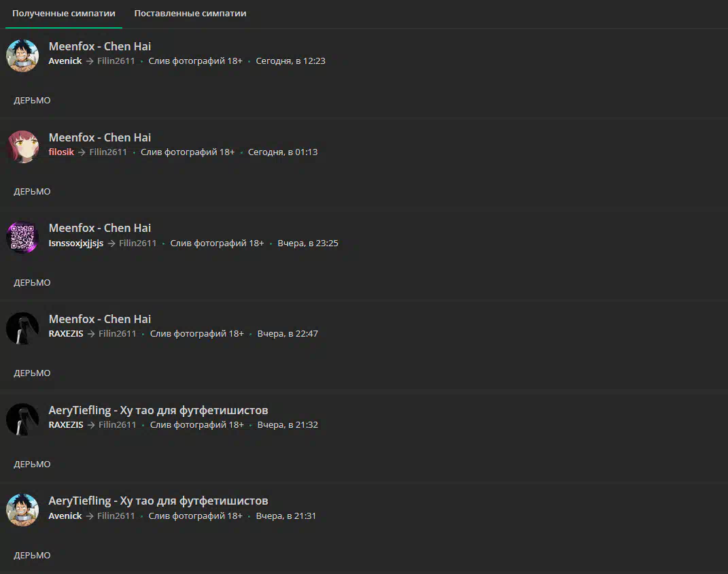Image resolution: width=728 pixels, height=574 pixels.
Task: Click the RAXEZIS username in the 22:47 entry
Action: pyautogui.click(x=66, y=333)
